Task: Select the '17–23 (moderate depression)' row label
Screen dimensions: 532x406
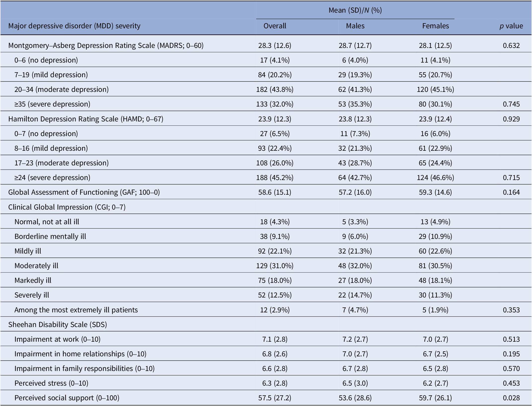Action: [62, 163]
